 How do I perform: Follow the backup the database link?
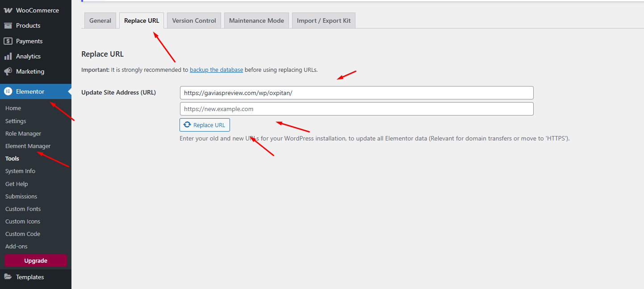click(217, 70)
